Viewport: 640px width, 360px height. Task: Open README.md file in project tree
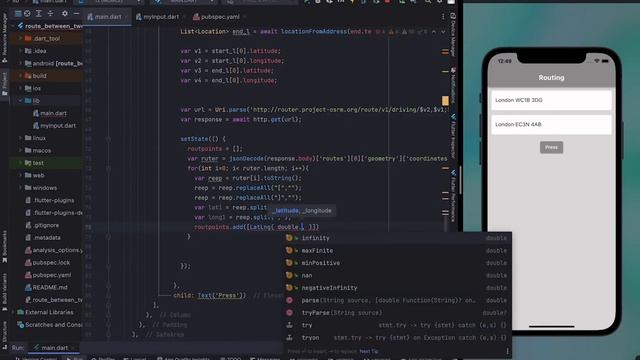pos(46,287)
